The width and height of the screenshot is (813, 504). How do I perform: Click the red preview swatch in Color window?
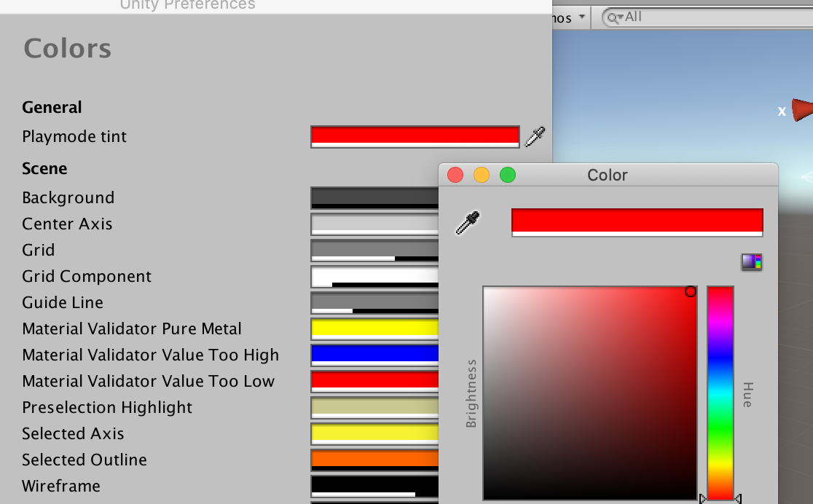637,222
